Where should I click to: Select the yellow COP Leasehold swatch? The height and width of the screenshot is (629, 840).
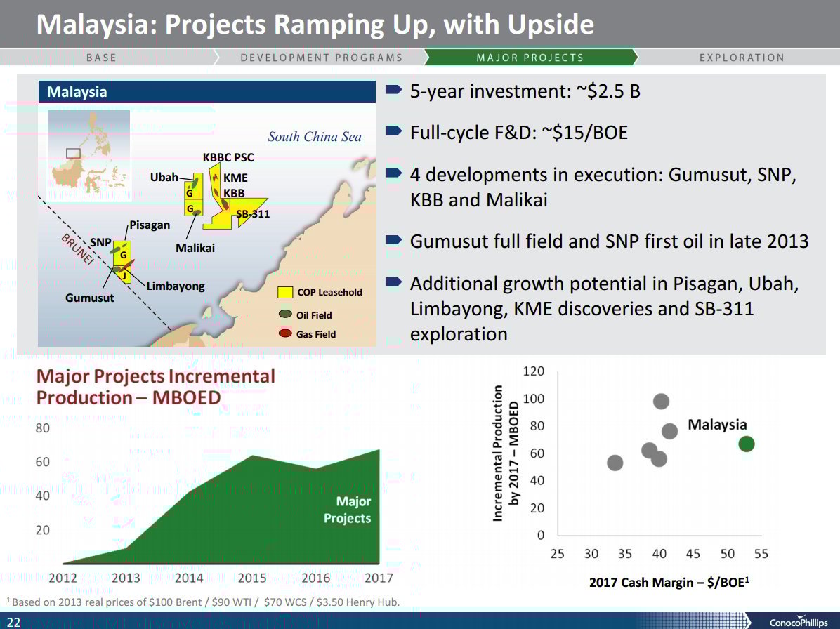[285, 292]
